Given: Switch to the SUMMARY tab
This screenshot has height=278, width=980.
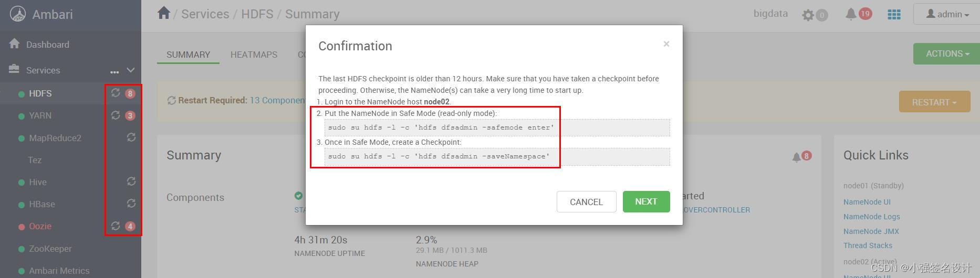Looking at the screenshot, I should coord(188,55).
